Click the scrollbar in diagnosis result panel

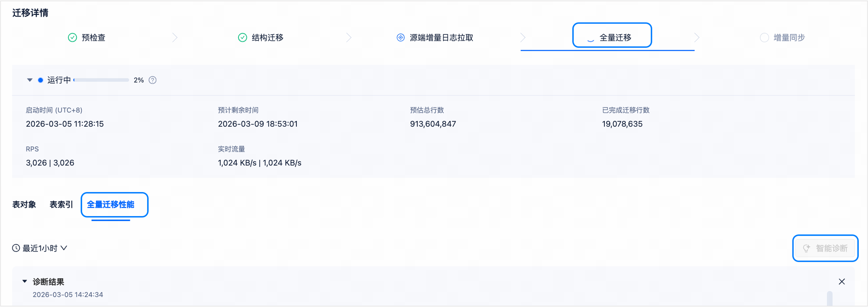point(829,298)
